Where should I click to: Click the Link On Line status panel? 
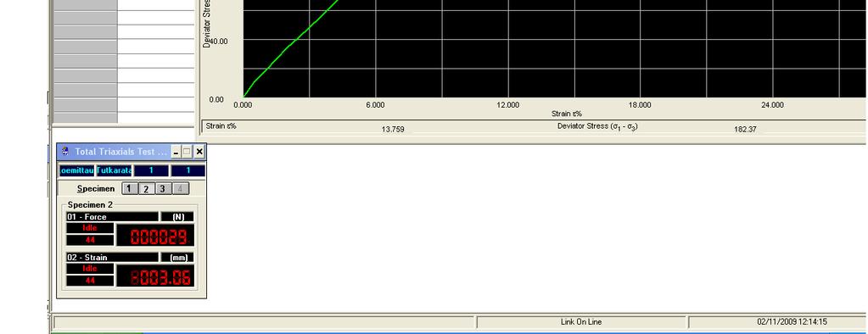point(581,322)
